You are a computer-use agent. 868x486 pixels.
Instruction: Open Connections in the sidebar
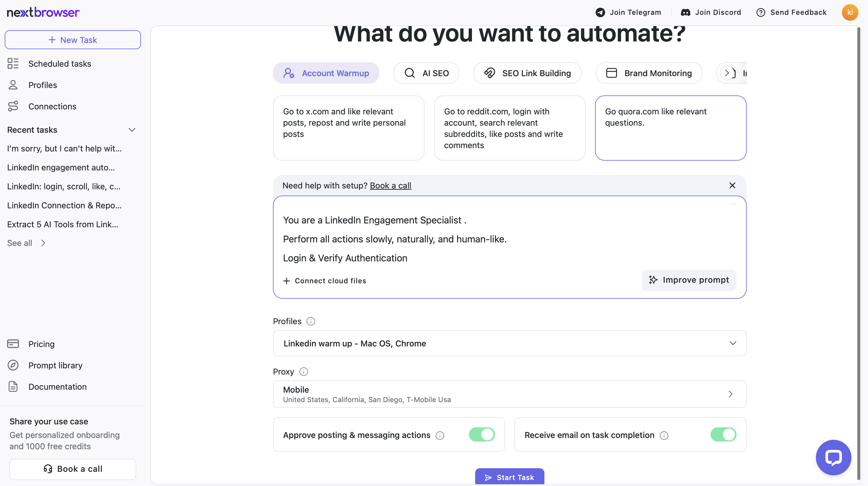52,106
